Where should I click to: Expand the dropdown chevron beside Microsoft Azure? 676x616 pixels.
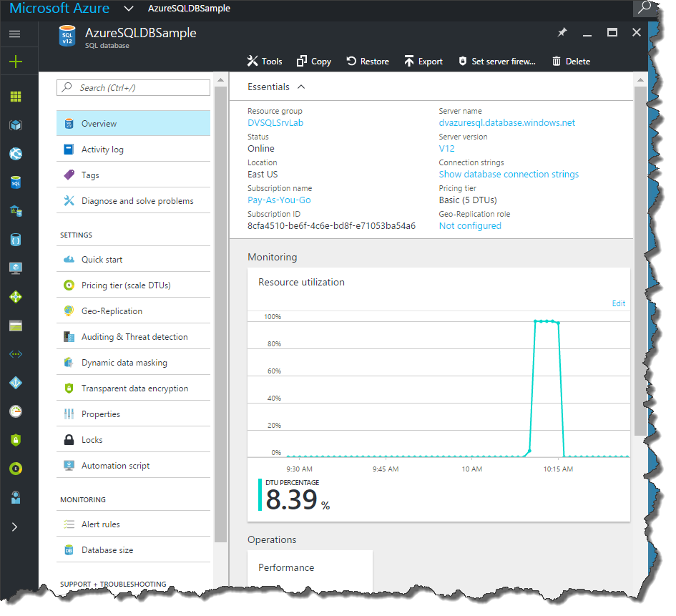pyautogui.click(x=129, y=8)
